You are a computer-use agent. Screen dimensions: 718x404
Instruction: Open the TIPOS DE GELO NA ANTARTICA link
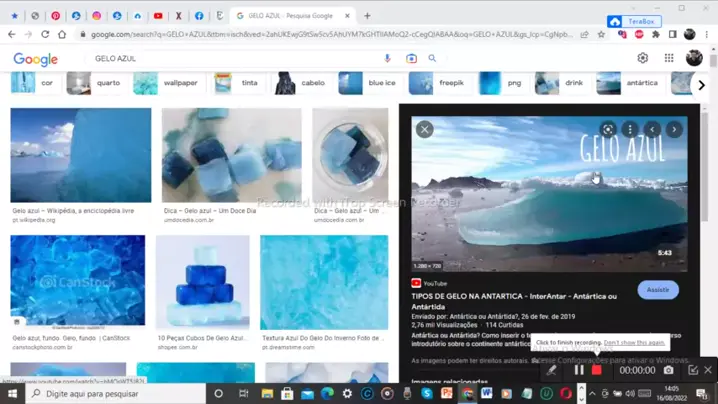click(514, 301)
